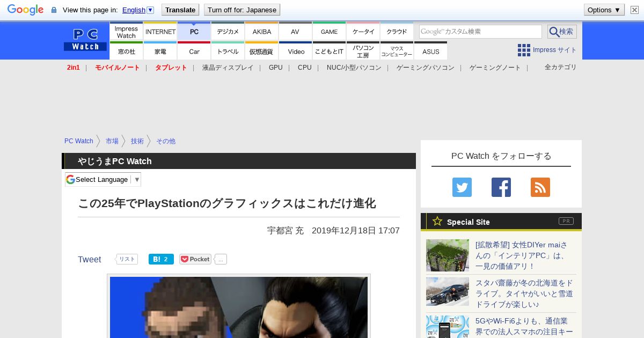The height and width of the screenshot is (338, 644).
Task: Click the Facebook follow icon
Action: 501,187
